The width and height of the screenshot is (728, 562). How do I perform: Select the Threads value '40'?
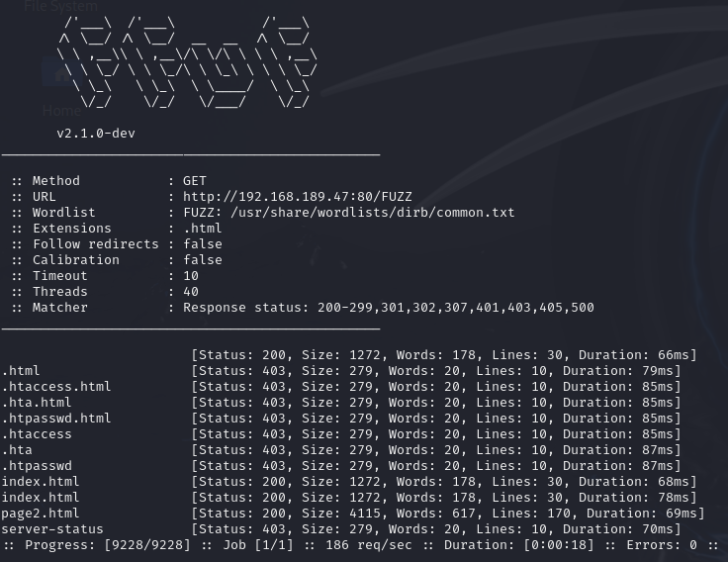click(x=191, y=292)
